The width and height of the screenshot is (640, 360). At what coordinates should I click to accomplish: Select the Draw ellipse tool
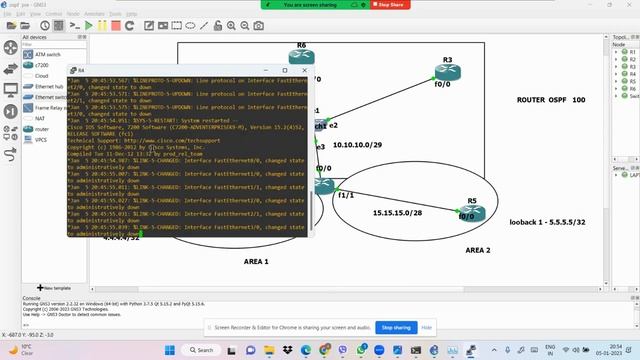[x=190, y=26]
